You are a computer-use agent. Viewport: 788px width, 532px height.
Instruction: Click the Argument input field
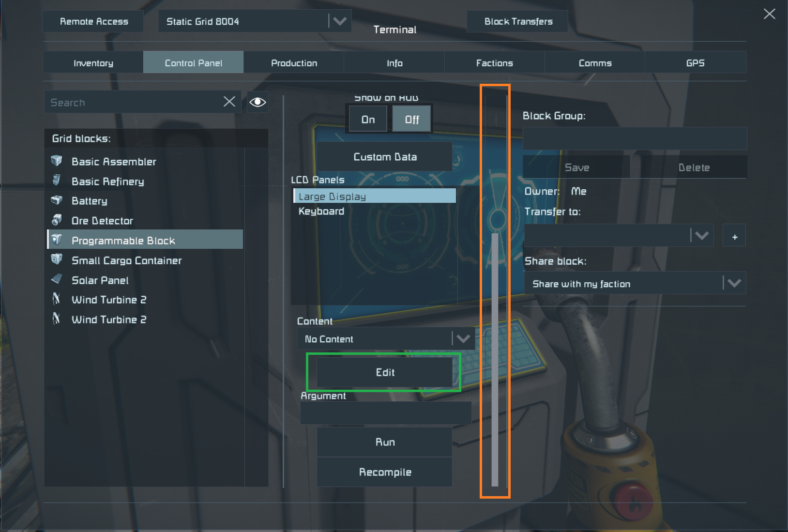point(386,413)
